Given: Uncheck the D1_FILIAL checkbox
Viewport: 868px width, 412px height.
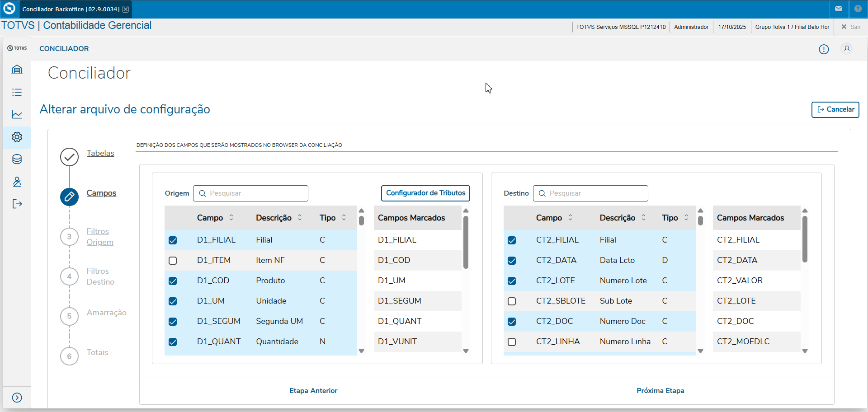Looking at the screenshot, I should coord(173,240).
